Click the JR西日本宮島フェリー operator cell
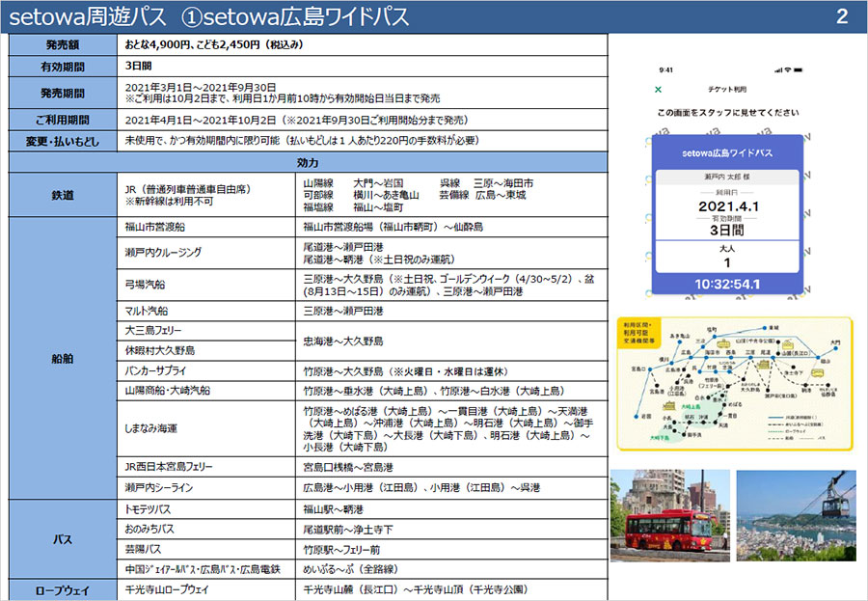 (x=206, y=467)
